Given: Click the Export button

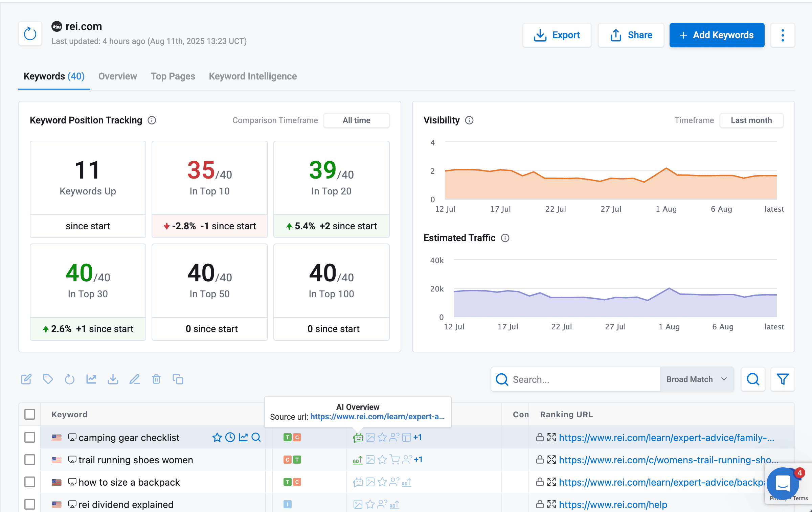Looking at the screenshot, I should pos(557,35).
